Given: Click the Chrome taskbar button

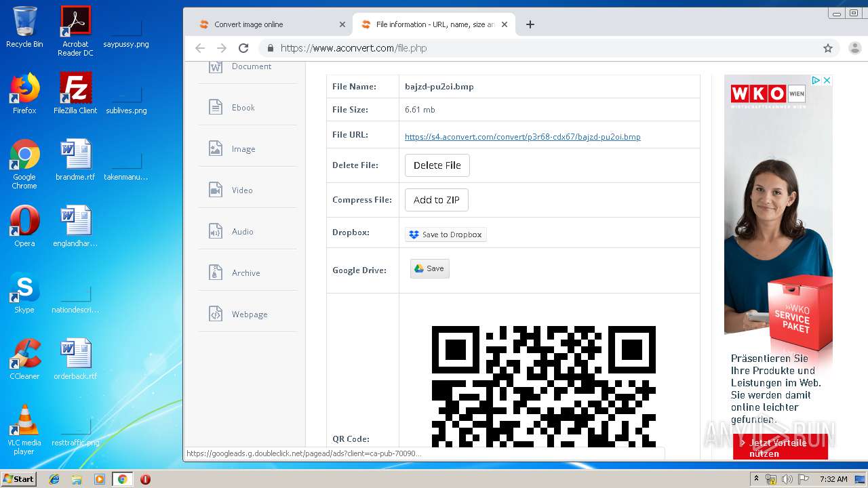Looking at the screenshot, I should point(122,479).
